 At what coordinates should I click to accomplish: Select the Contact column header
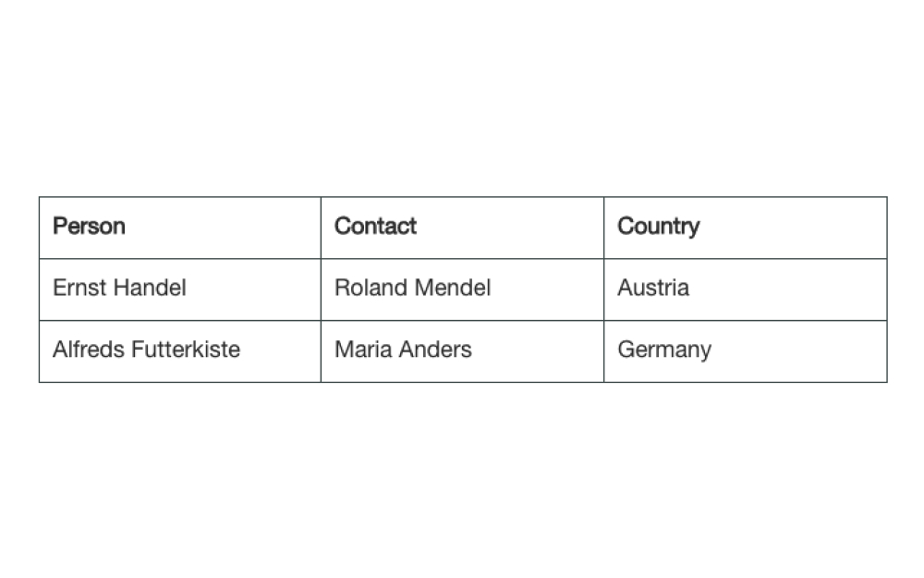pos(463,228)
